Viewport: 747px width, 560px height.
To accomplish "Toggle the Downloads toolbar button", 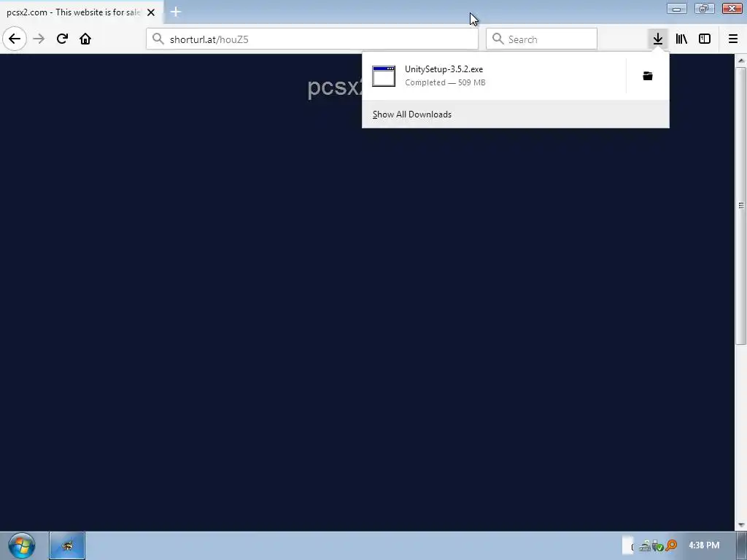I will [658, 39].
